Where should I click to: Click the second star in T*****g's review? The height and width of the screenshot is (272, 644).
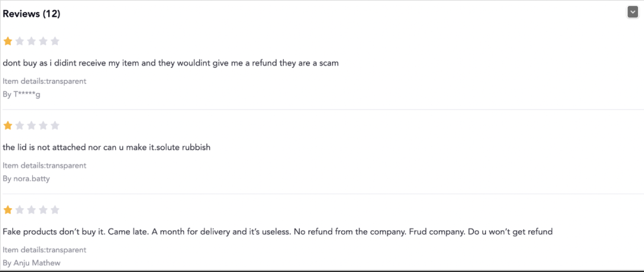coord(20,41)
